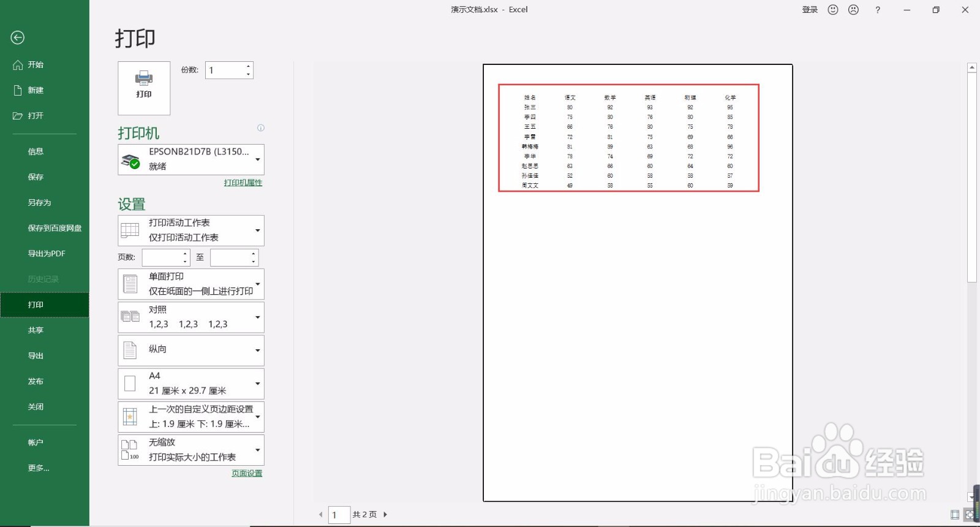
Task: Select Open (打开) in sidebar
Action: point(44,116)
